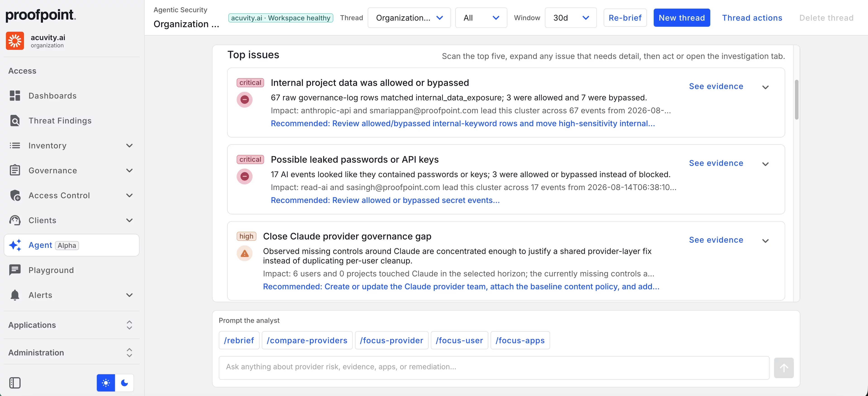
Task: Click orange warning icon on Claude governance gap
Action: [245, 253]
